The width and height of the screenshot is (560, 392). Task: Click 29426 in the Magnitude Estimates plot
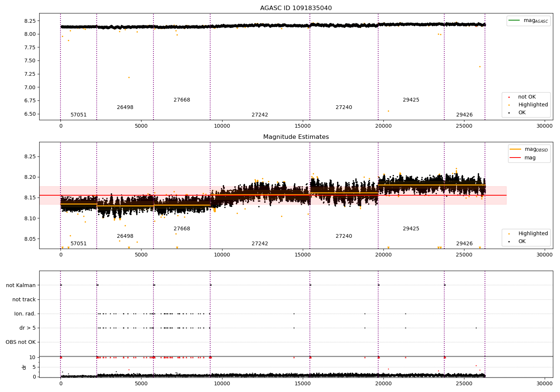point(464,244)
